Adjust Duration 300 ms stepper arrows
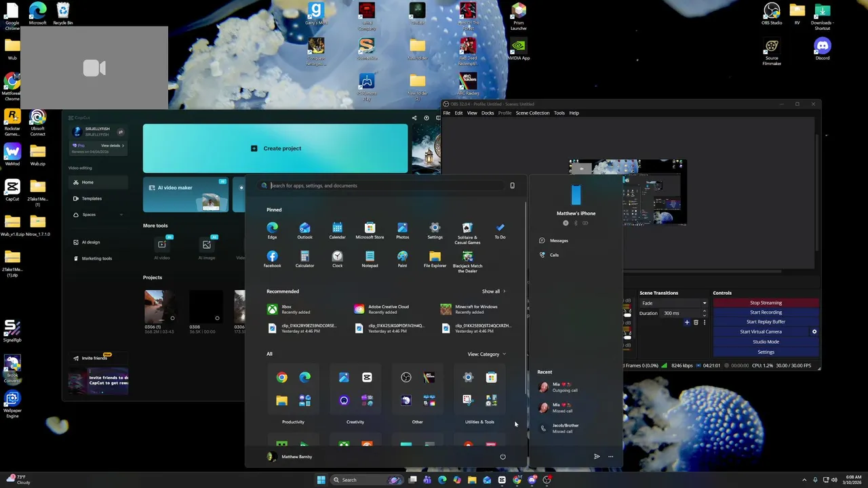The height and width of the screenshot is (488, 868). (704, 313)
